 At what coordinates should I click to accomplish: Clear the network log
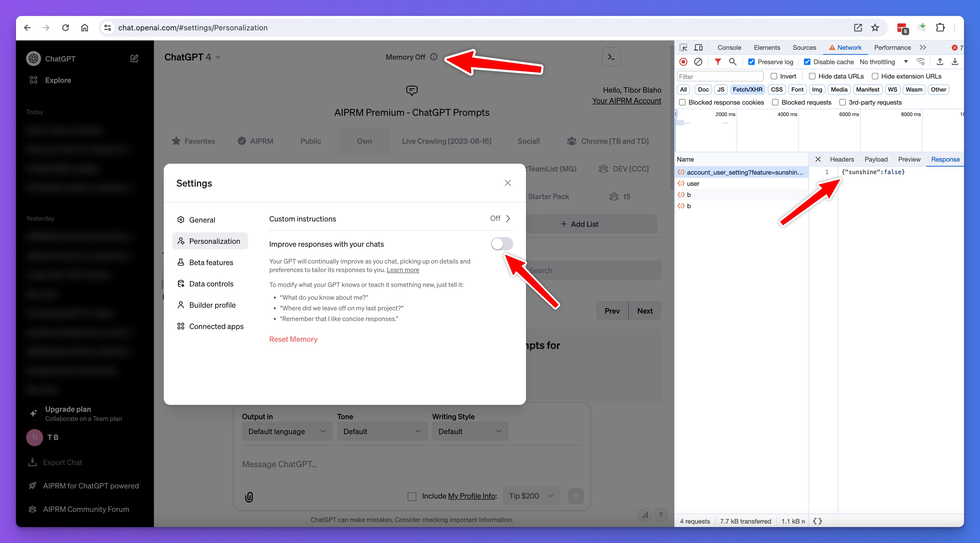pyautogui.click(x=698, y=61)
